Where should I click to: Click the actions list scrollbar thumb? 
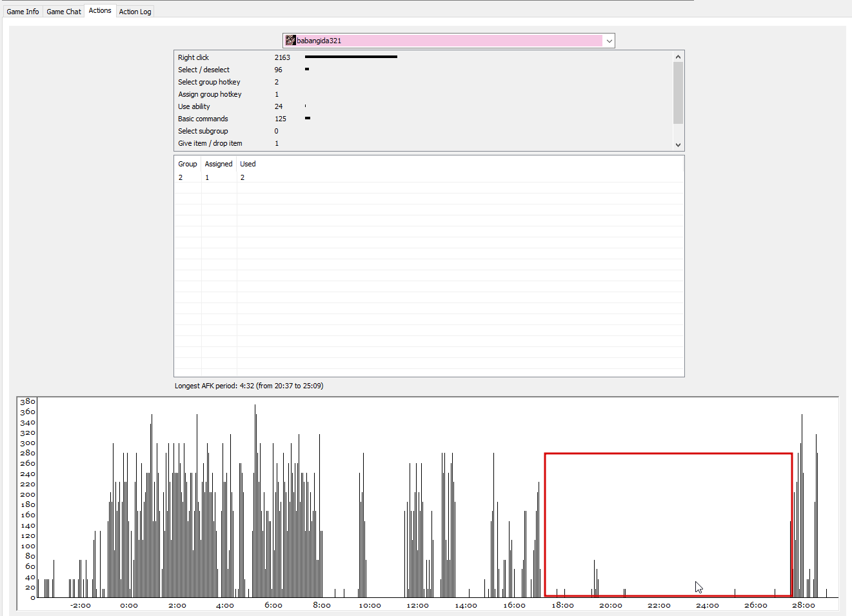[678, 93]
